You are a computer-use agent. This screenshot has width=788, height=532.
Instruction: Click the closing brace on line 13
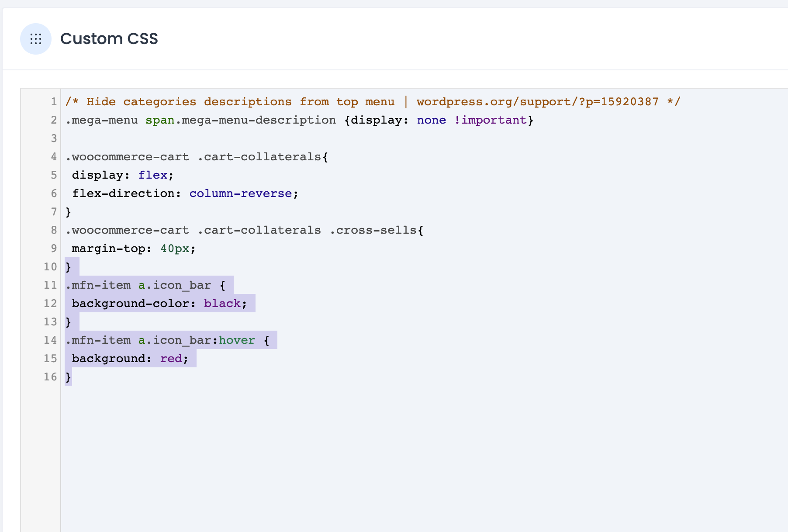coord(68,322)
